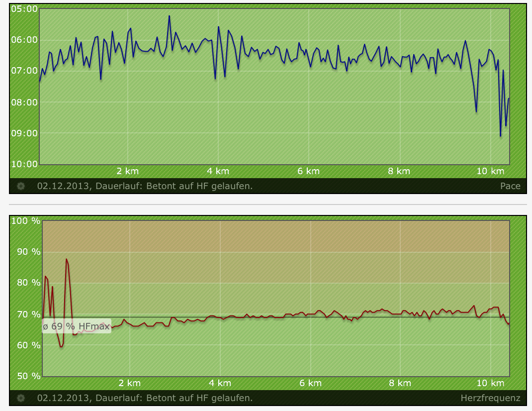Click the 05:00 pace axis label
Image resolution: width=532 pixels, height=411 pixels.
[x=24, y=9]
